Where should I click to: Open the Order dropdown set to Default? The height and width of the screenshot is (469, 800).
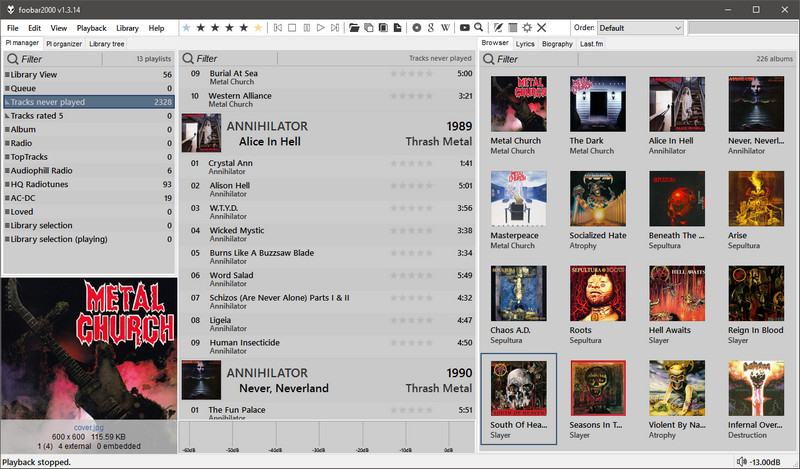(x=640, y=28)
